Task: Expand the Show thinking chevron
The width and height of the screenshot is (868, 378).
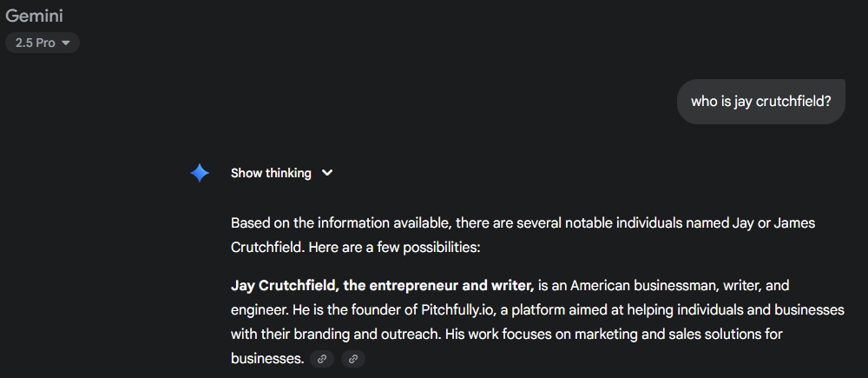Action: click(x=327, y=173)
